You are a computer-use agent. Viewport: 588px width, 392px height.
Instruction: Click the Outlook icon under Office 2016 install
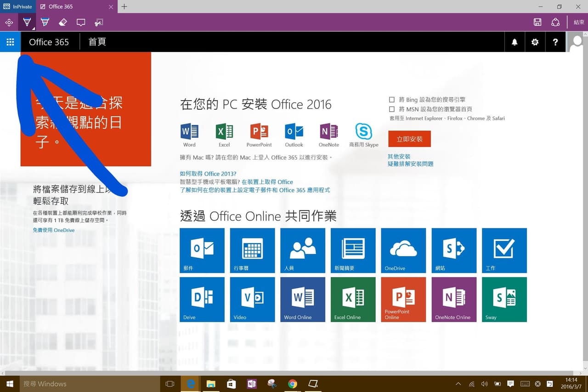(x=294, y=131)
